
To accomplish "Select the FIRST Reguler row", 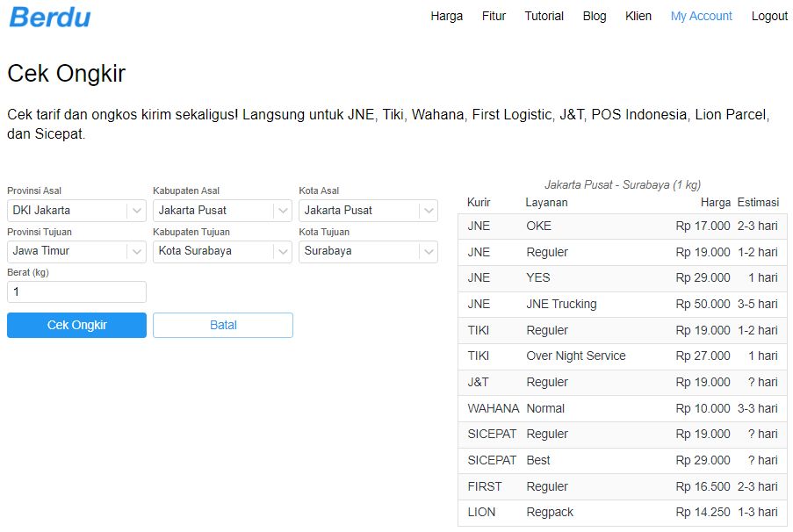I will pyautogui.click(x=623, y=487).
